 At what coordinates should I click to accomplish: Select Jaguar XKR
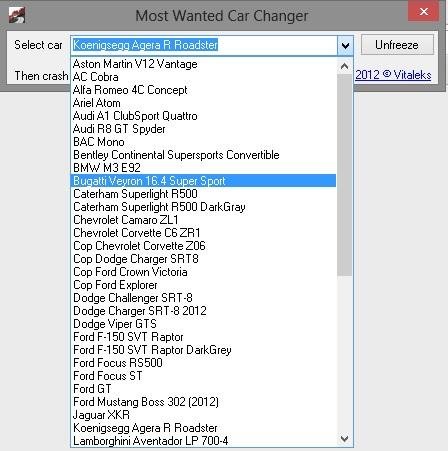click(203, 415)
